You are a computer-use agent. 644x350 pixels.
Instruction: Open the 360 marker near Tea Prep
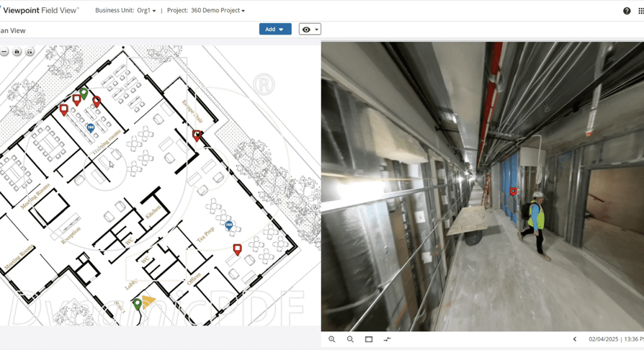pos(229,225)
